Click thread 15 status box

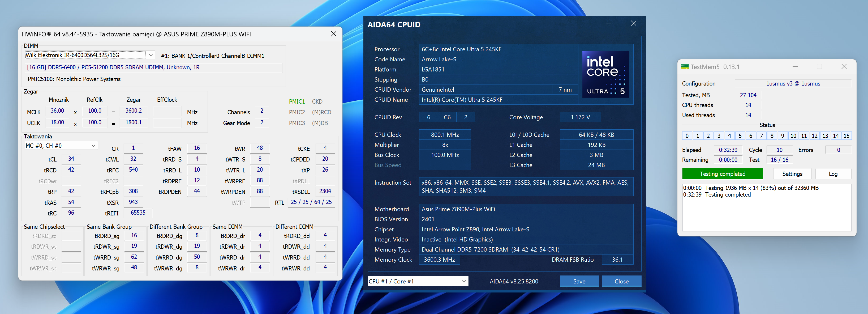pos(846,136)
